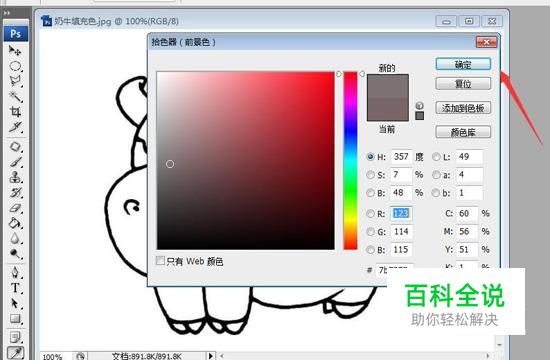Close the color picker dialog

pyautogui.click(x=487, y=42)
